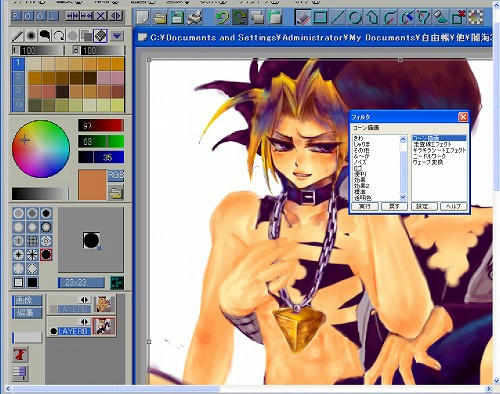Click the left-right flip triangles icon

pos(116,16)
